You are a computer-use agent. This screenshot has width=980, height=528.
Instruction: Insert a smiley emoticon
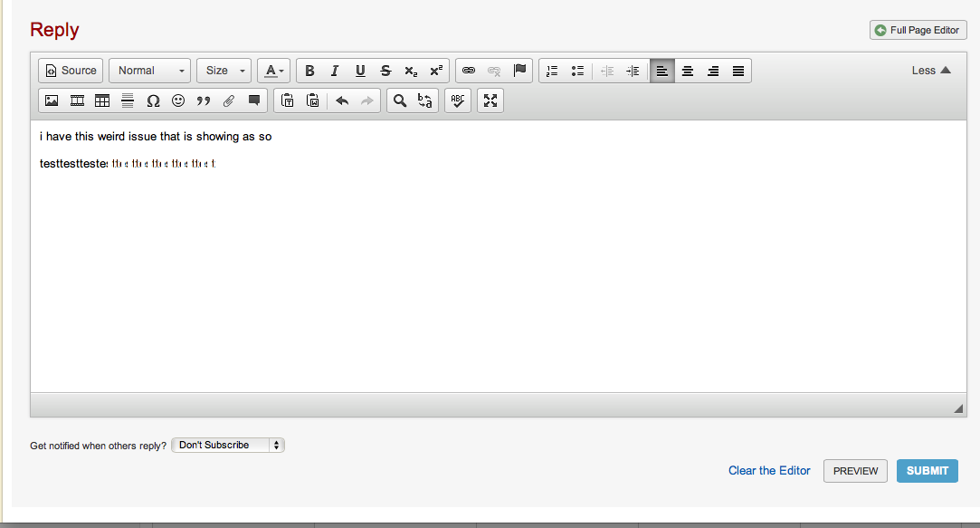pyautogui.click(x=178, y=101)
